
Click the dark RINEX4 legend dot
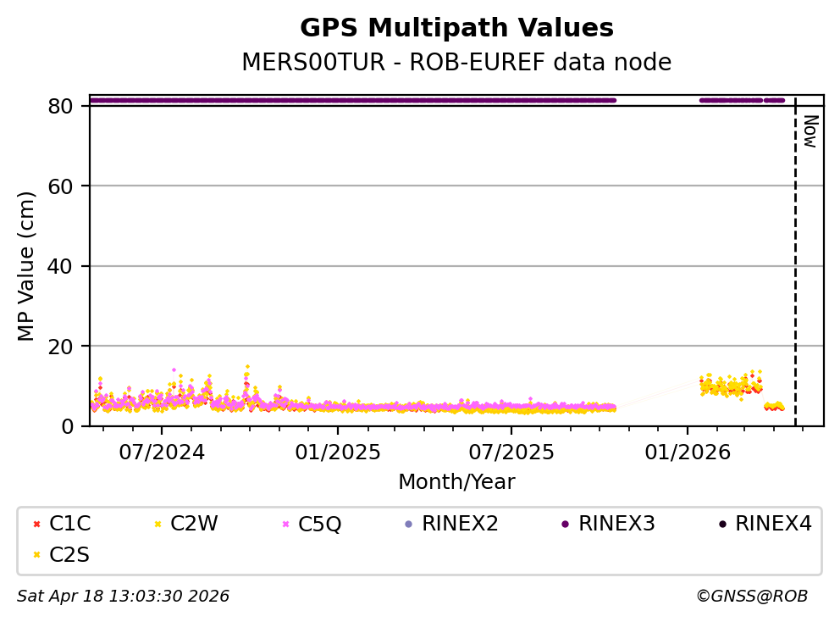coord(721,525)
